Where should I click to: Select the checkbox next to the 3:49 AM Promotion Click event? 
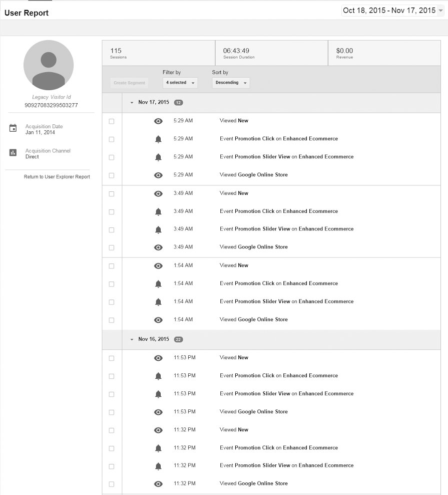[112, 211]
